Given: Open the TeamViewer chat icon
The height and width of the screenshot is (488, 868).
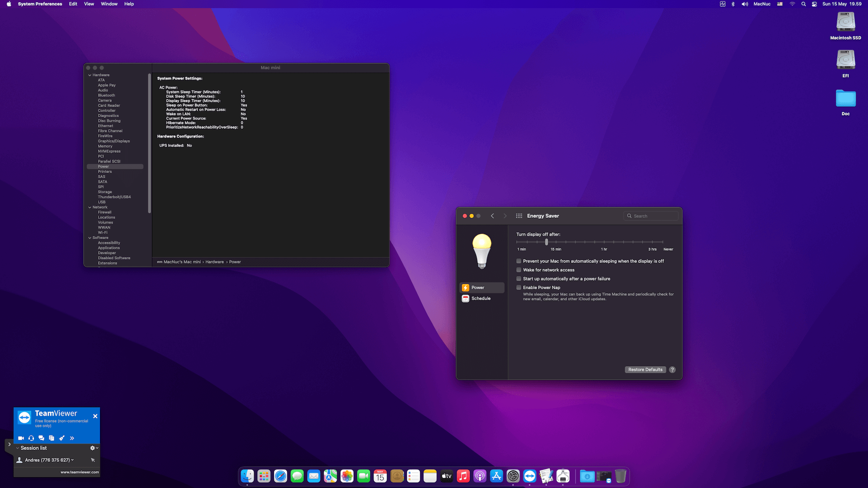Looking at the screenshot, I should 41,438.
